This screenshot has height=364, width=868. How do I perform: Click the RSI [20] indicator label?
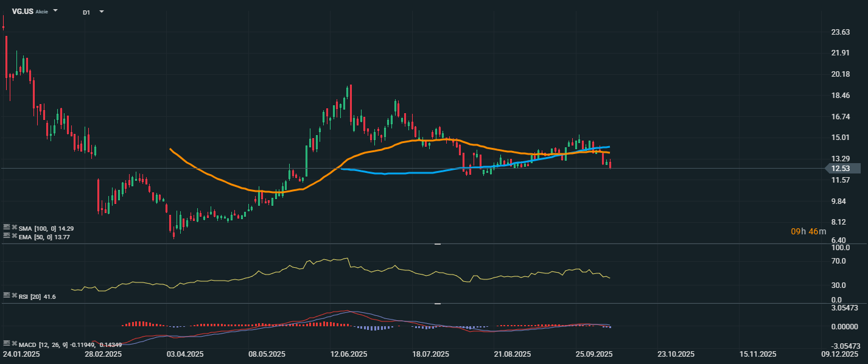(37, 296)
